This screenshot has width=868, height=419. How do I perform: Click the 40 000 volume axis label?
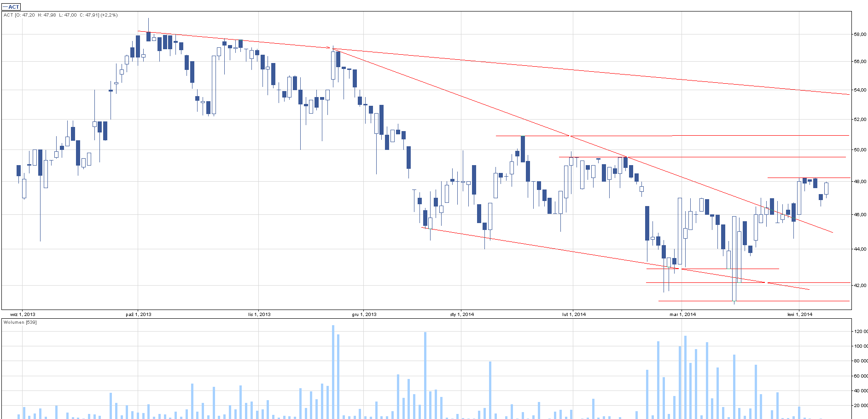[861, 391]
